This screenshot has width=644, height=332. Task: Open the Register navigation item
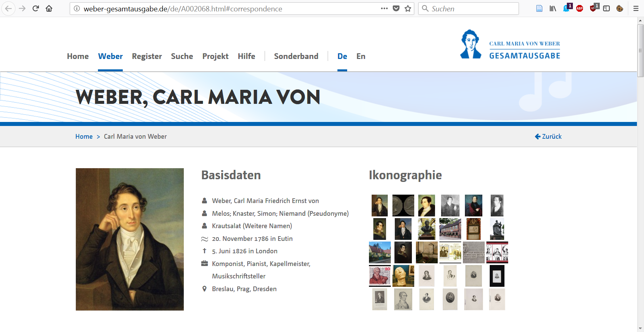pyautogui.click(x=147, y=56)
